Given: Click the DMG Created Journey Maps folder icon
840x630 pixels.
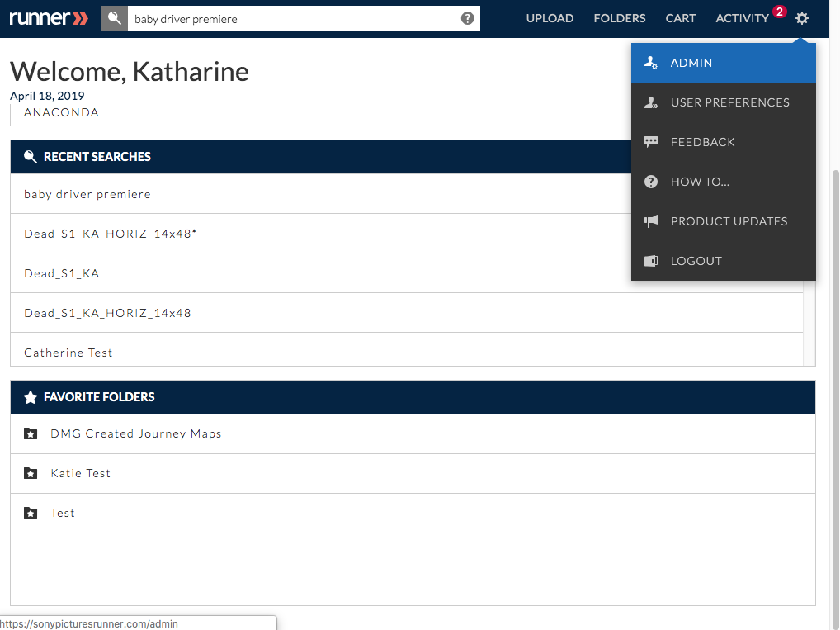Looking at the screenshot, I should click(x=31, y=433).
